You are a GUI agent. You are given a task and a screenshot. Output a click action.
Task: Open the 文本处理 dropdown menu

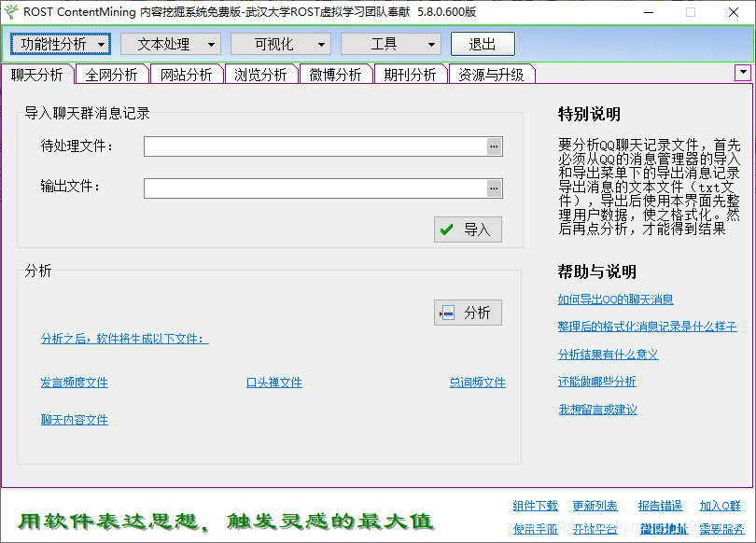click(x=171, y=45)
